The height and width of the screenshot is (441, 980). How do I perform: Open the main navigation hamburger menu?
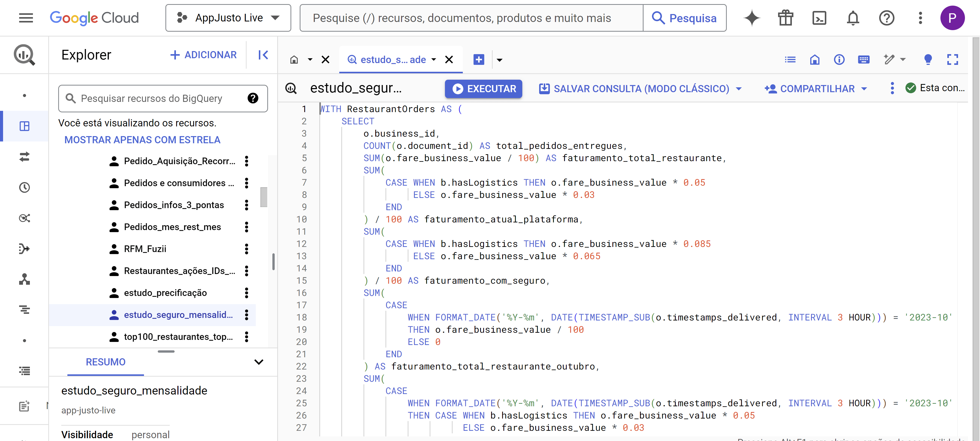(26, 18)
